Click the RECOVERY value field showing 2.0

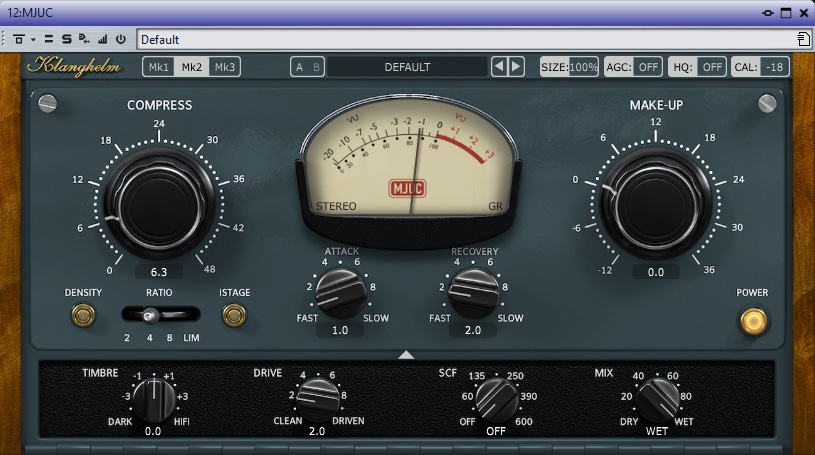[473, 330]
